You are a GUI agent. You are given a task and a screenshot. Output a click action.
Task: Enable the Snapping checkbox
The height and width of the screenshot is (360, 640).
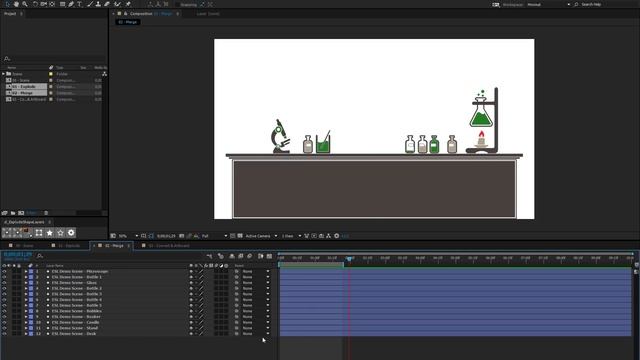(178, 4)
